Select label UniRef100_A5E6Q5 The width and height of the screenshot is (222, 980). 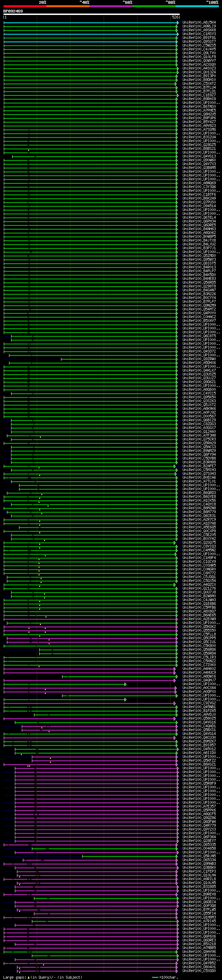[x=199, y=527]
